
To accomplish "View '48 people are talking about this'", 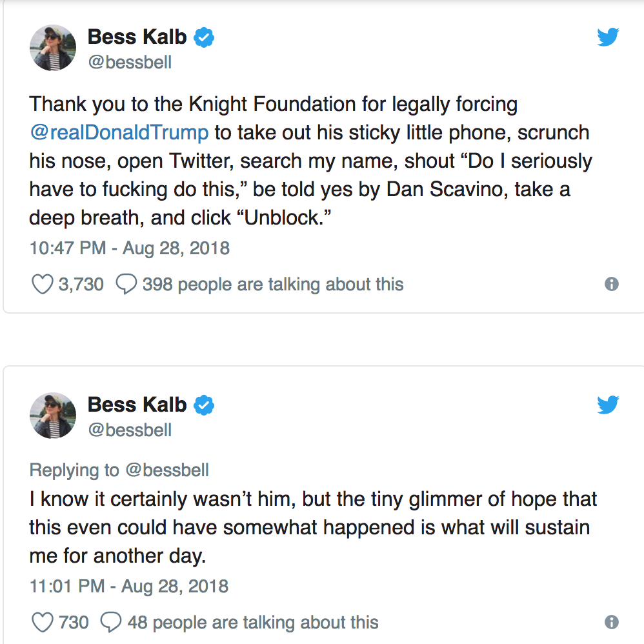I will click(x=252, y=622).
